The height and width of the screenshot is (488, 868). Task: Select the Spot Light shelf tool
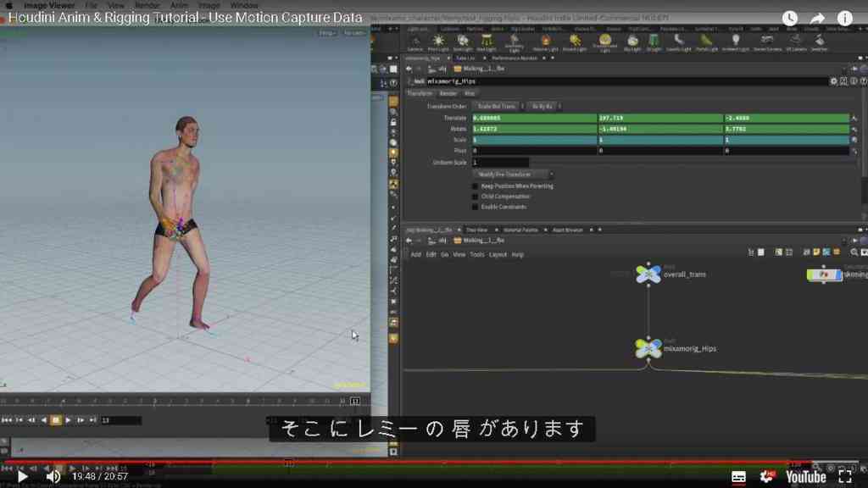[462, 42]
